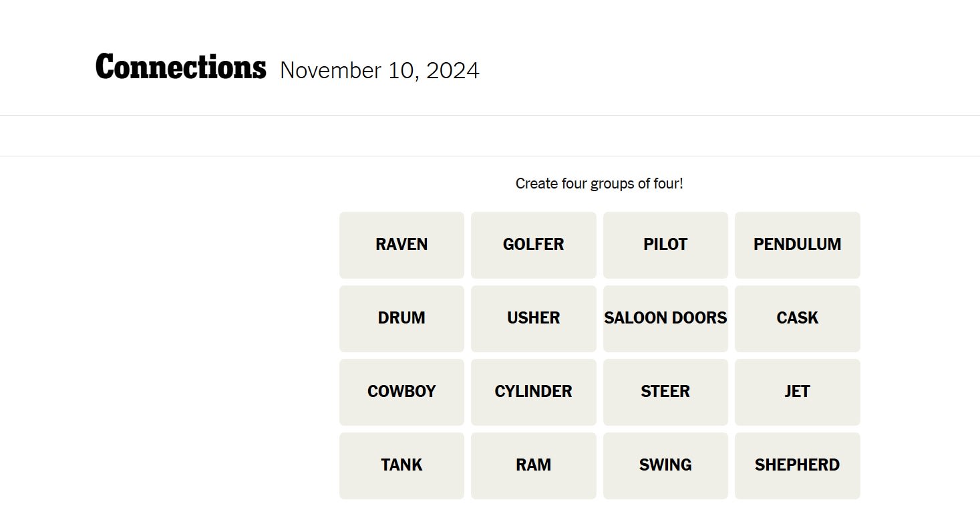Choose the CASK word tile
980x518 pixels.
tap(797, 318)
